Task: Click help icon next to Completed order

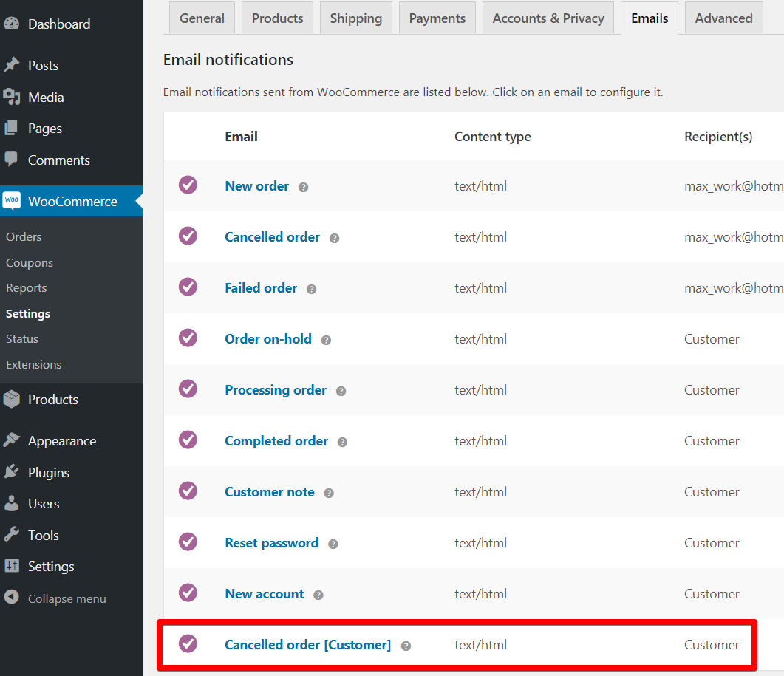Action: [x=342, y=443]
